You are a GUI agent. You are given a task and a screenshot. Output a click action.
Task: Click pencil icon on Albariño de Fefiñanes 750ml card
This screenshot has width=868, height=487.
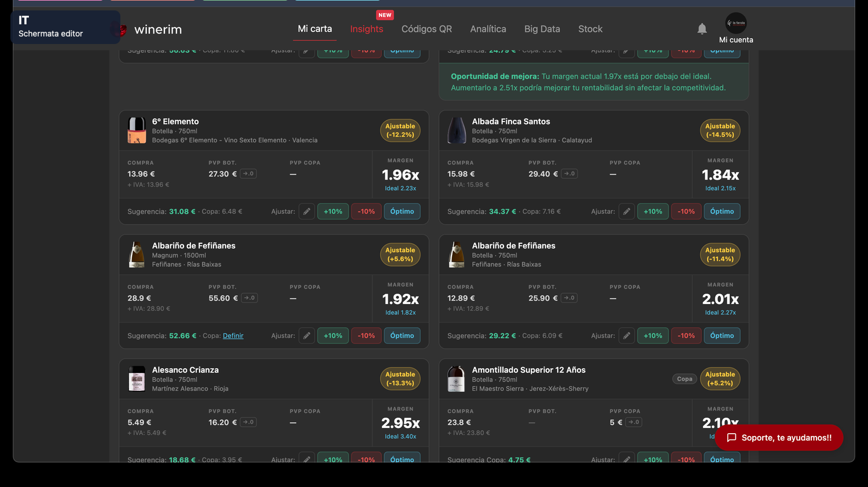[627, 336]
